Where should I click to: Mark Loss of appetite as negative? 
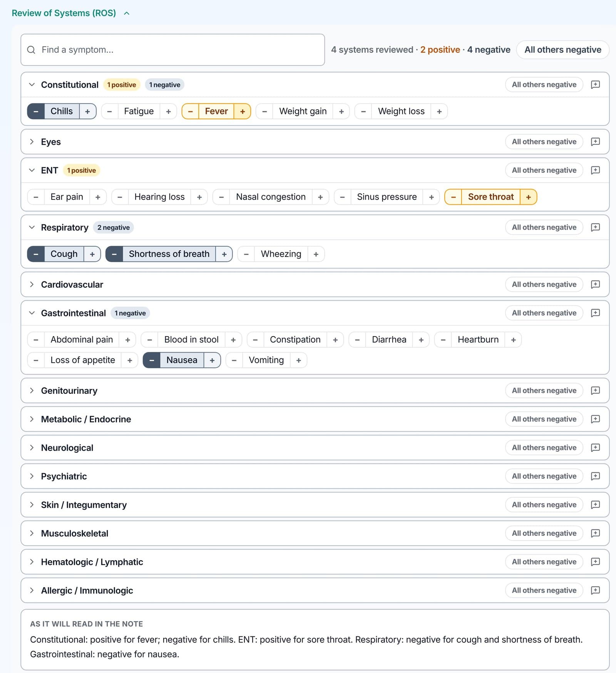pos(36,360)
